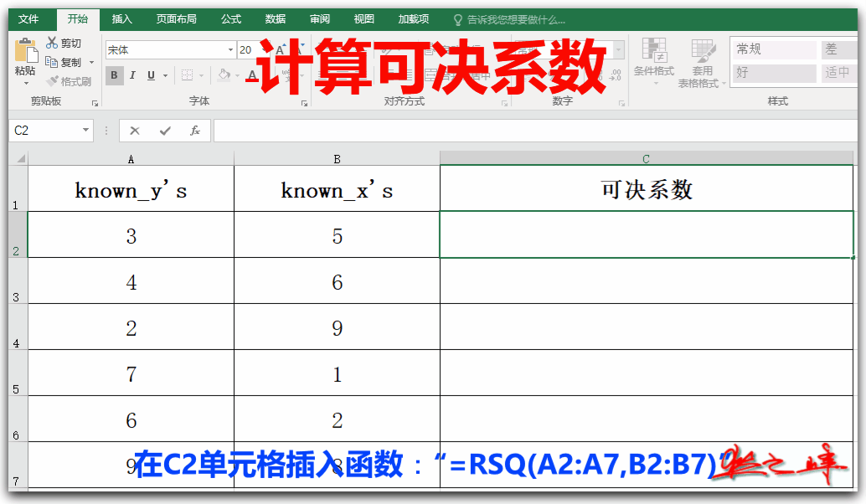Click the Paste (粘贴) clipboard icon
The image size is (866, 504).
25,50
